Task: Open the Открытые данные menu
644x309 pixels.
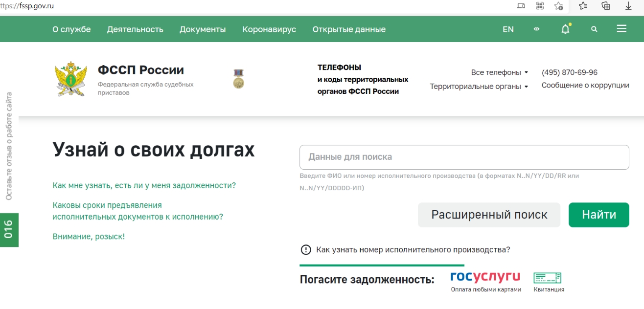Action: pos(349,29)
